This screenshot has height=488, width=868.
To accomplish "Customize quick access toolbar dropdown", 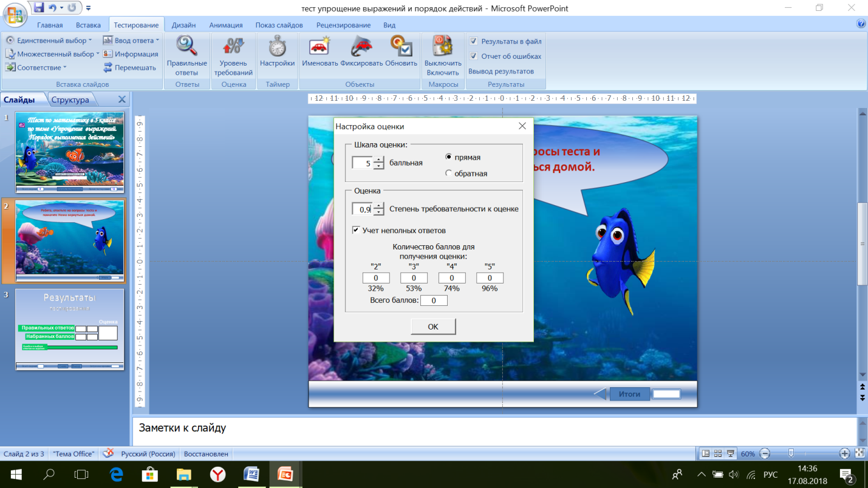I will [89, 8].
